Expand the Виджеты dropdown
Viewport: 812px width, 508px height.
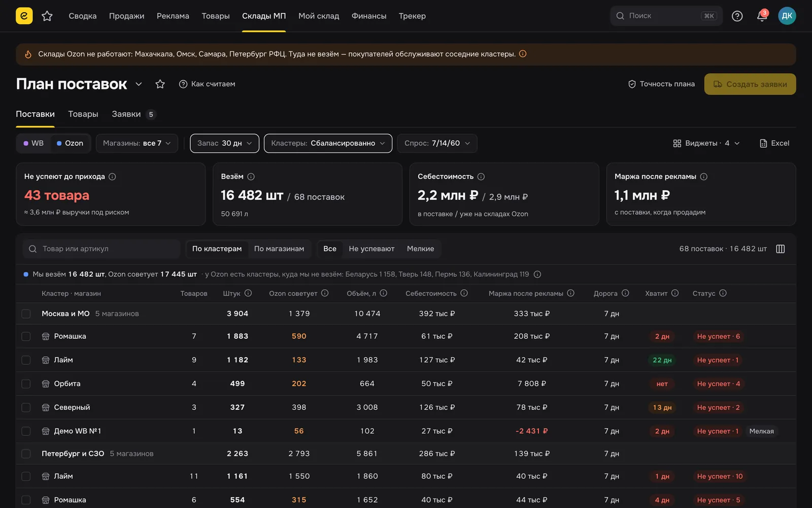coord(706,143)
